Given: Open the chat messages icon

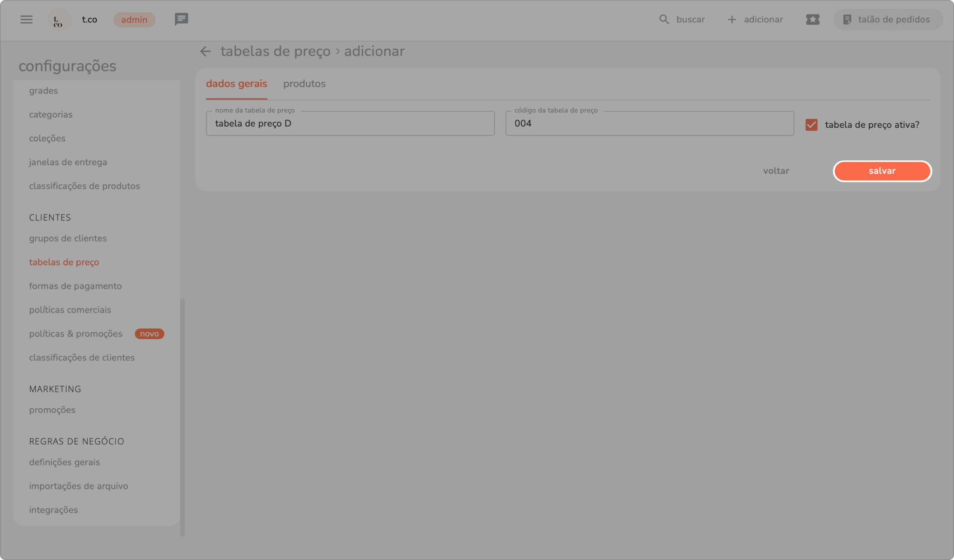Looking at the screenshot, I should 181,19.
